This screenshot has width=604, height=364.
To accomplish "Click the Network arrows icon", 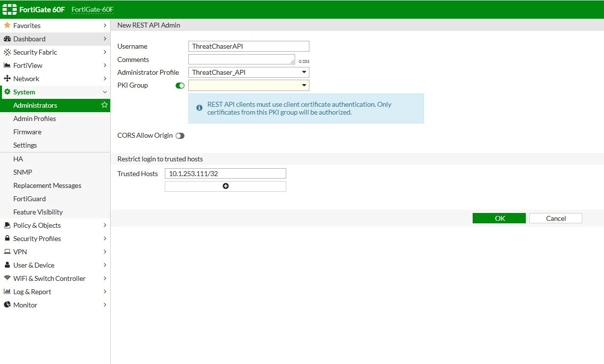I will [7, 79].
